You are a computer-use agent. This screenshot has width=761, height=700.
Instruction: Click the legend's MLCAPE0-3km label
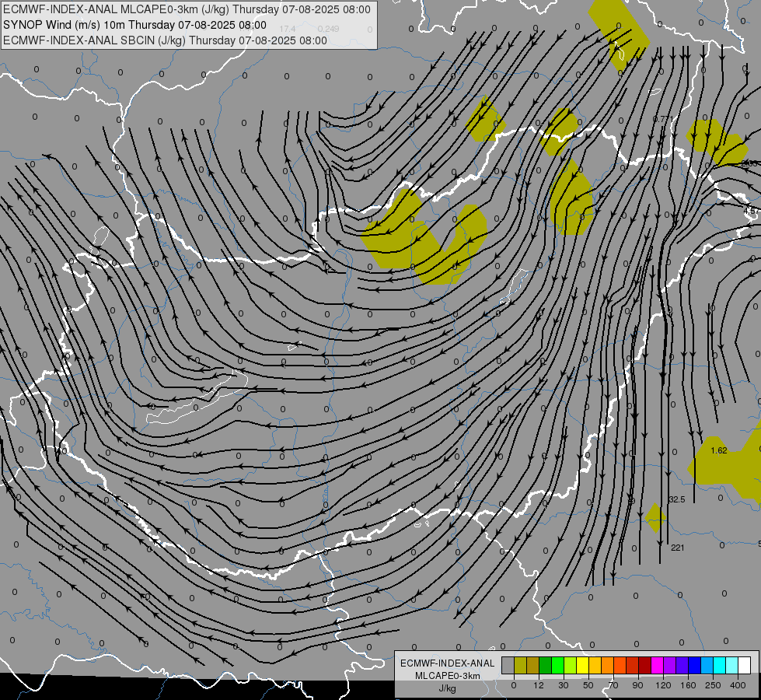[448, 676]
